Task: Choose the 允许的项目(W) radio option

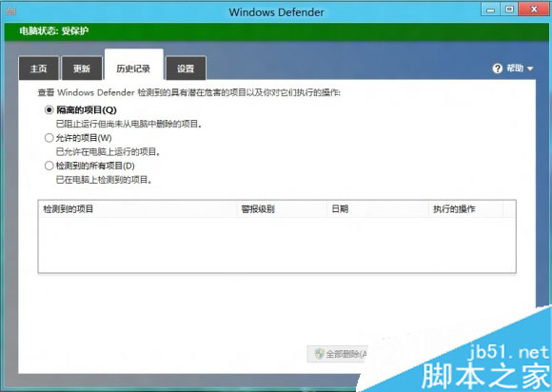Action: [49, 138]
